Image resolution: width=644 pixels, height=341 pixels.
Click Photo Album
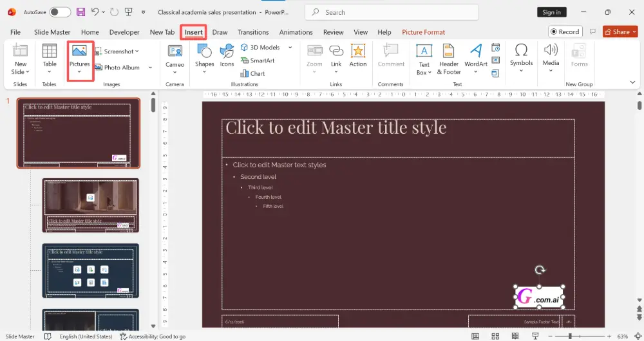coord(117,68)
